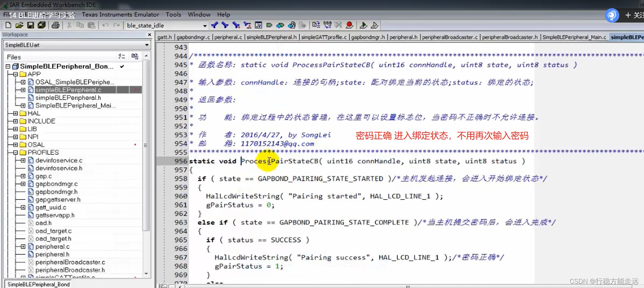Image resolution: width=644 pixels, height=288 pixels.
Task: Click the Cut scissors toolbar icon
Action: (69, 25)
